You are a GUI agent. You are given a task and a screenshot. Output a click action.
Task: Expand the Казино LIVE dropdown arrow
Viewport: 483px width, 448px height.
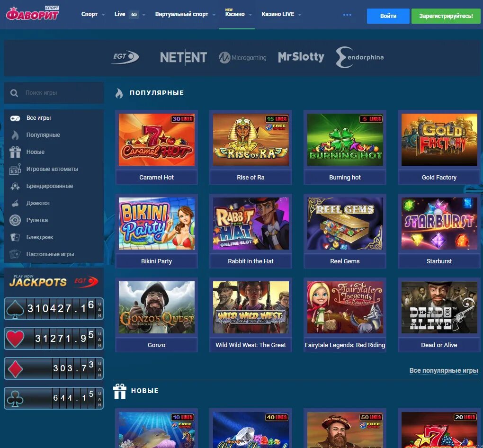coord(300,15)
